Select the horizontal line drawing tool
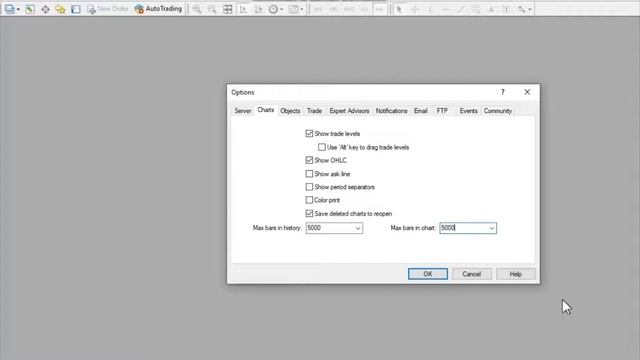The width and height of the screenshot is (640, 360). tap(445, 9)
